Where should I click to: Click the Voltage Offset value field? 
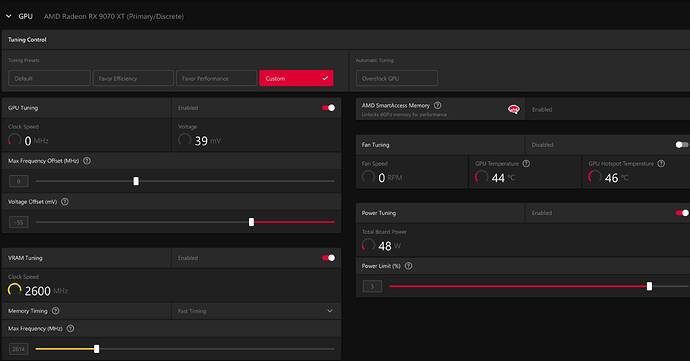pos(18,222)
